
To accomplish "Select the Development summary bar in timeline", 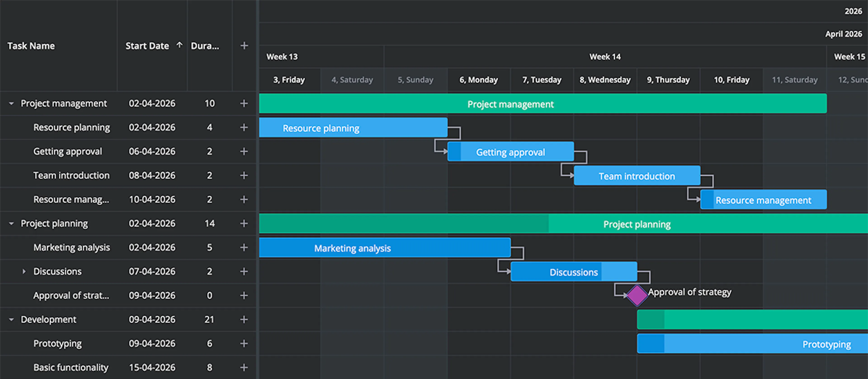I will point(752,319).
